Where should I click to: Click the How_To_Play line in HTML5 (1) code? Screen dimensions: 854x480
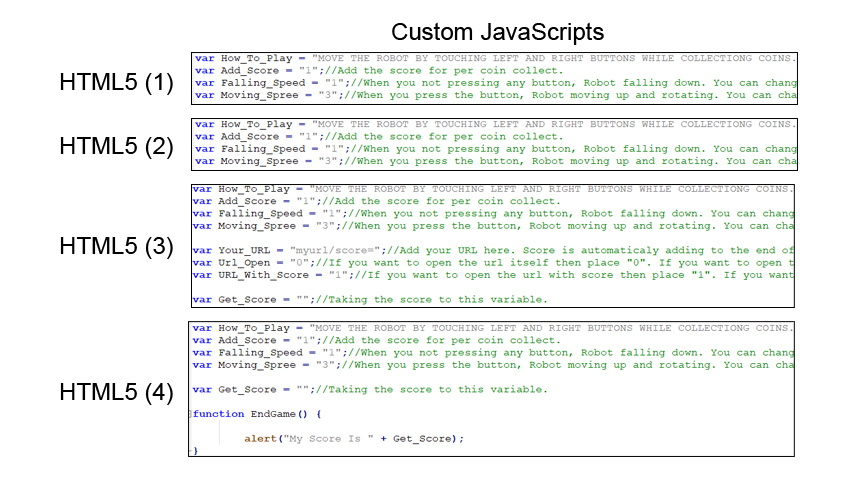[495, 58]
